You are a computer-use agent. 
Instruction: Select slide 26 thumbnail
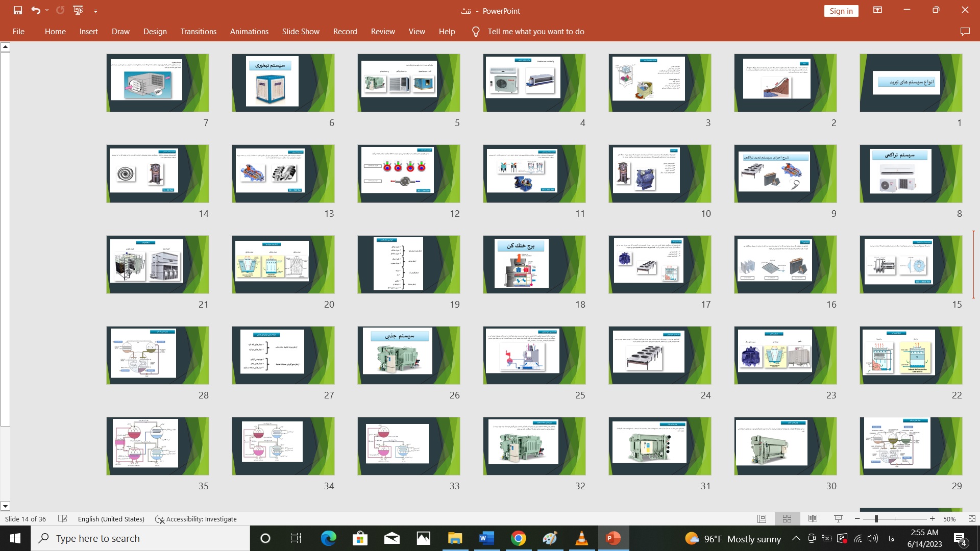(x=408, y=355)
